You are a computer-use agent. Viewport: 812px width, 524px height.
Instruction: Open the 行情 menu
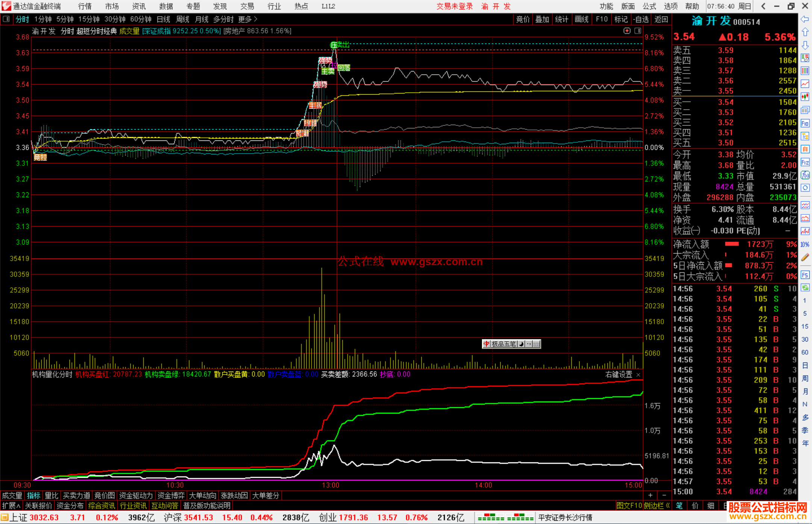(x=85, y=6)
